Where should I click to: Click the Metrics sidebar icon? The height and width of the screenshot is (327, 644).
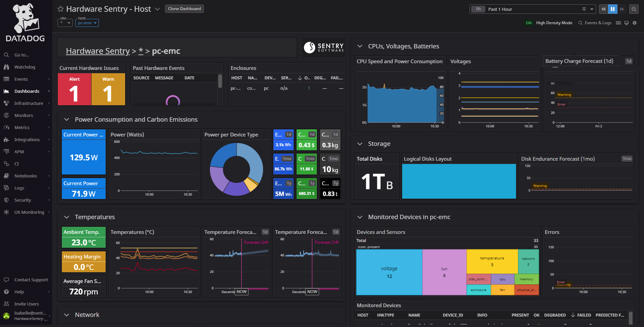point(7,127)
